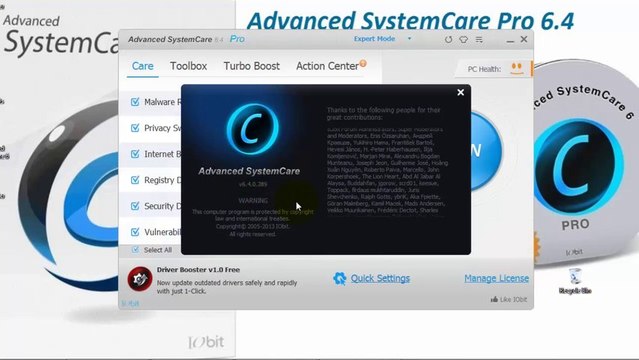Open the Turbo Boost tab

tap(251, 66)
